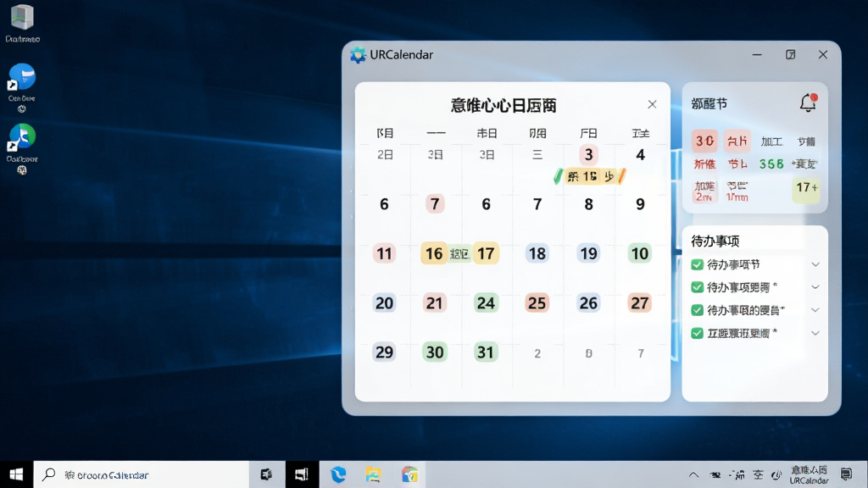
Task: Select date 9 on the calendar
Action: point(640,204)
